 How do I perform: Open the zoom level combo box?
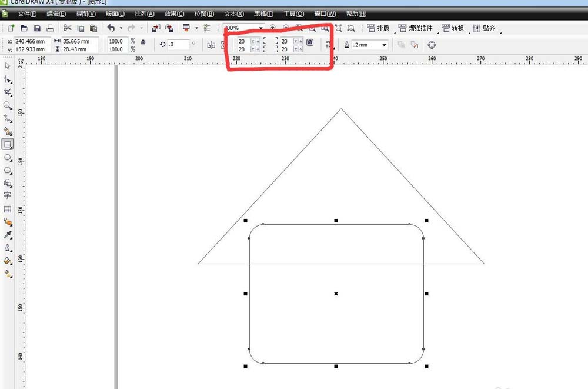coord(244,28)
